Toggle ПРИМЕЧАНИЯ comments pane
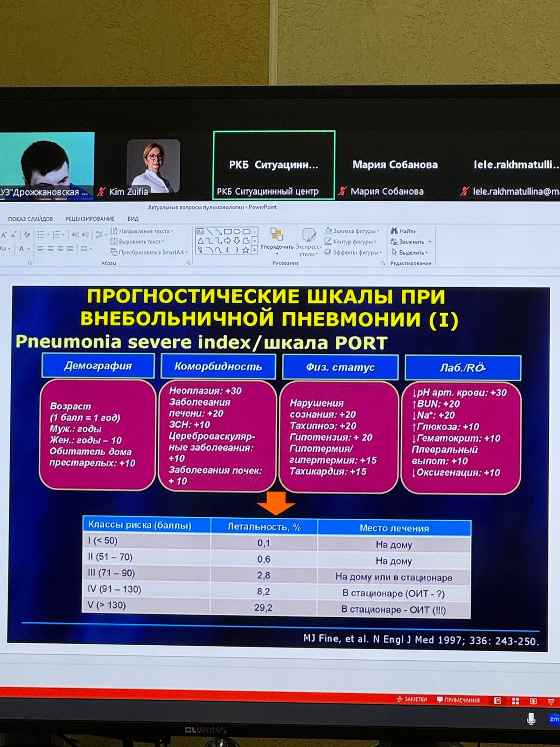Viewport: 560px width, 747px height. [458, 700]
